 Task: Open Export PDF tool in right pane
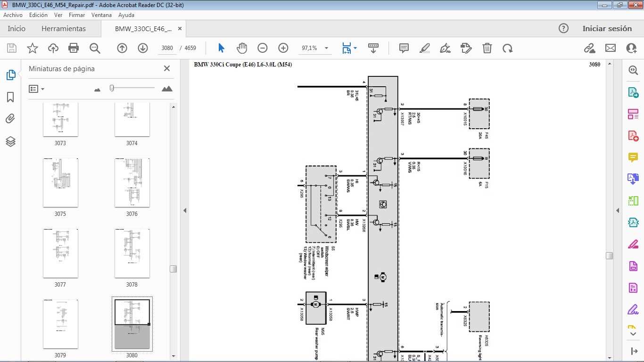pyautogui.click(x=633, y=92)
